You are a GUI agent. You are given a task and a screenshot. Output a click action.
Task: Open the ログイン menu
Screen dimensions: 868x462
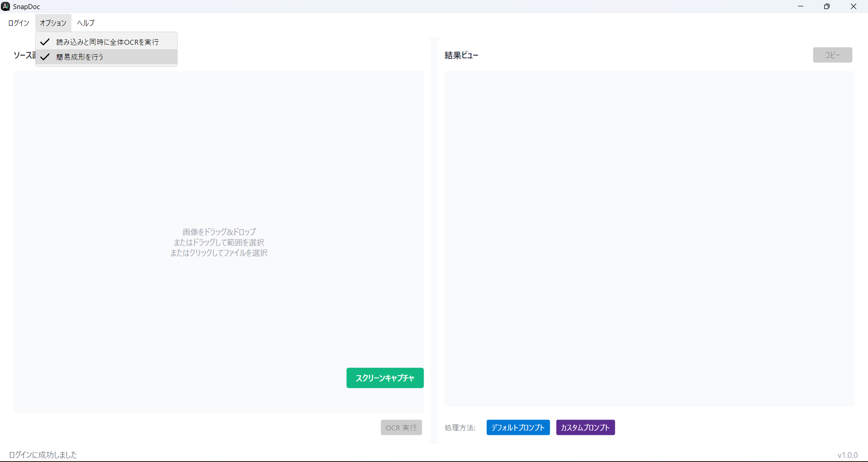pos(19,23)
